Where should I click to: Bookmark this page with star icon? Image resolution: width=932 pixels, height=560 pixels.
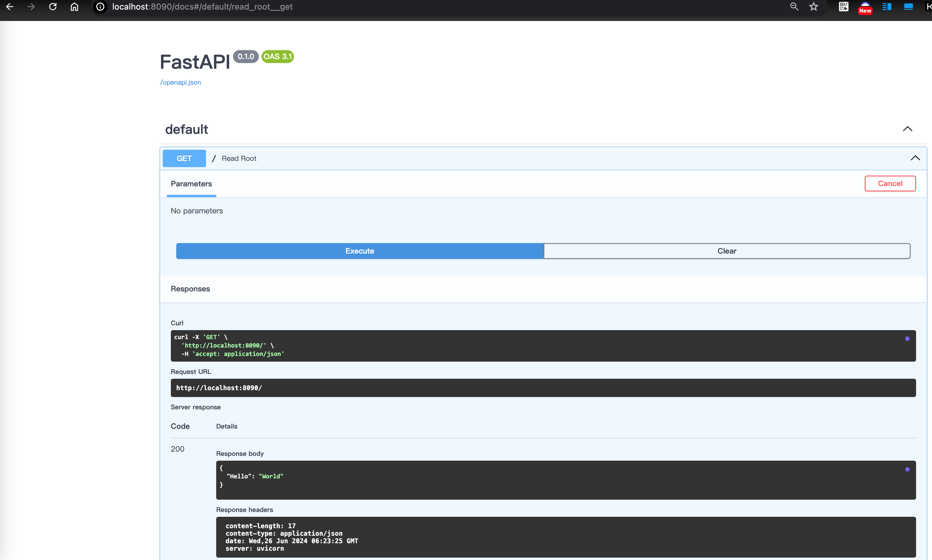tap(813, 7)
